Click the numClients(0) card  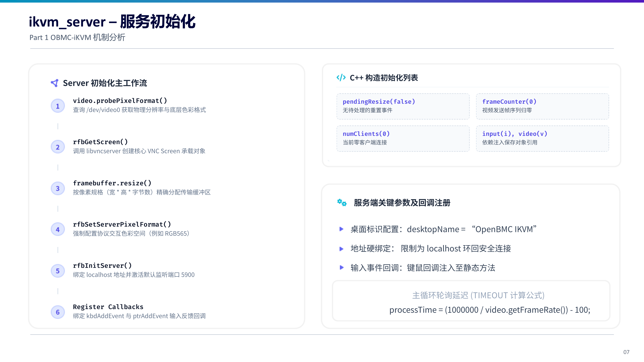tap(403, 139)
